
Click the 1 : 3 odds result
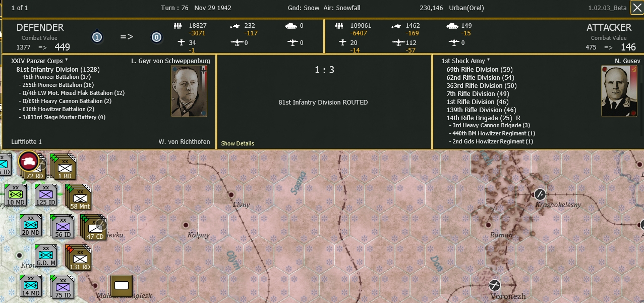tap(324, 70)
